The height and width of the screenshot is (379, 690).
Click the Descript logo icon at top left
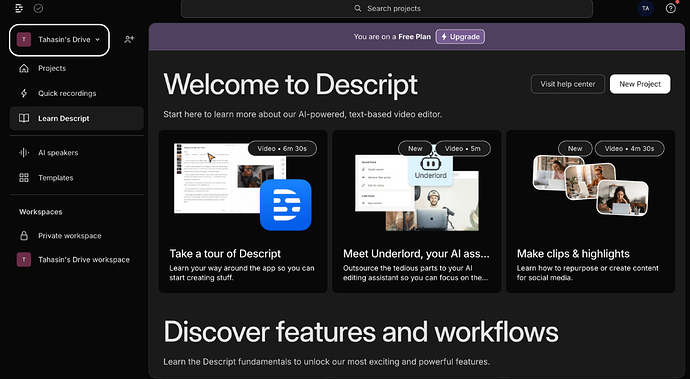coord(19,8)
